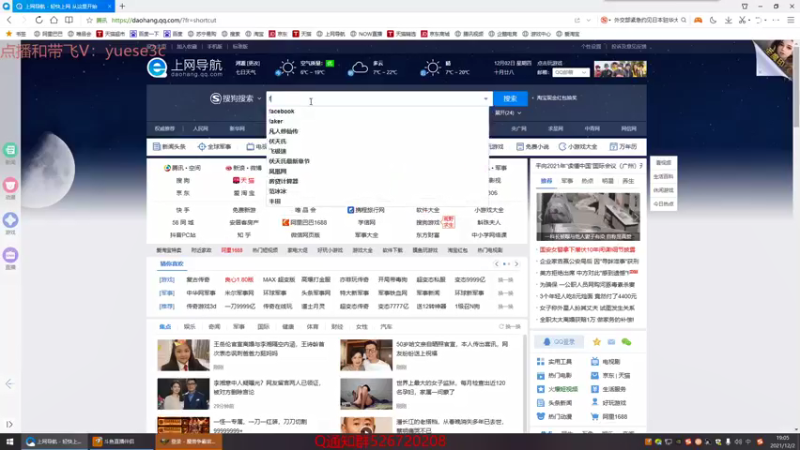The image size is (800, 450).
Task: Select the 范冰冰 suggestion
Action: click(x=278, y=191)
